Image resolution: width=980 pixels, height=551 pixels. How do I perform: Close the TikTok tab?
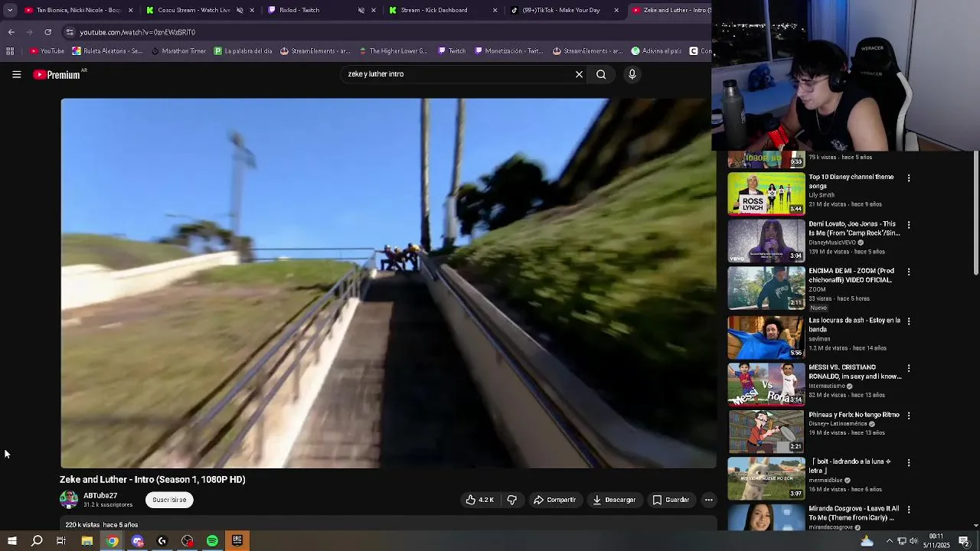[x=616, y=10]
